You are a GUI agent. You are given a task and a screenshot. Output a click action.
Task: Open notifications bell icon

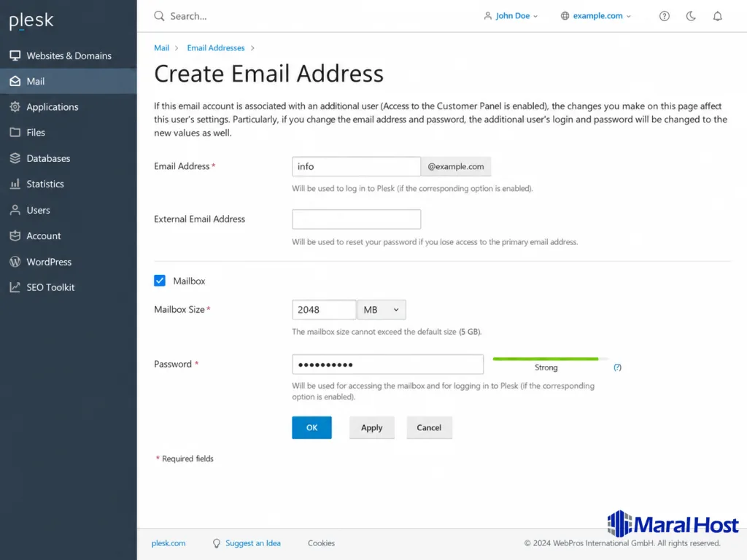click(718, 16)
